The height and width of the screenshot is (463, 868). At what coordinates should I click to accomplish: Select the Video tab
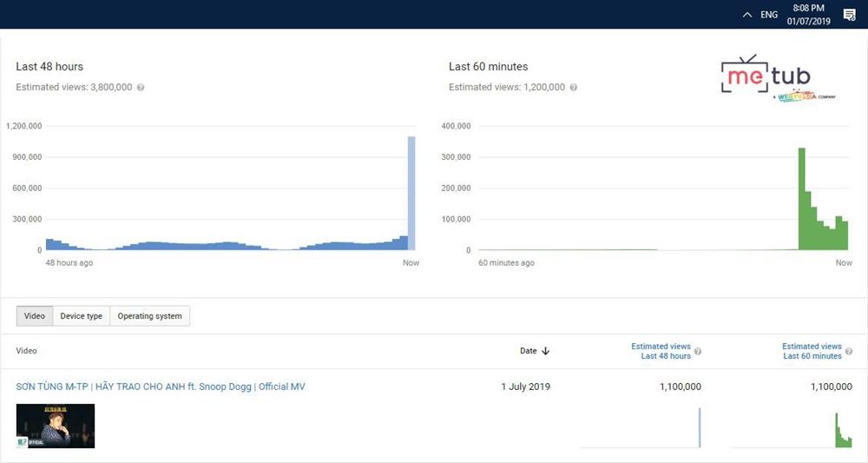tap(35, 316)
